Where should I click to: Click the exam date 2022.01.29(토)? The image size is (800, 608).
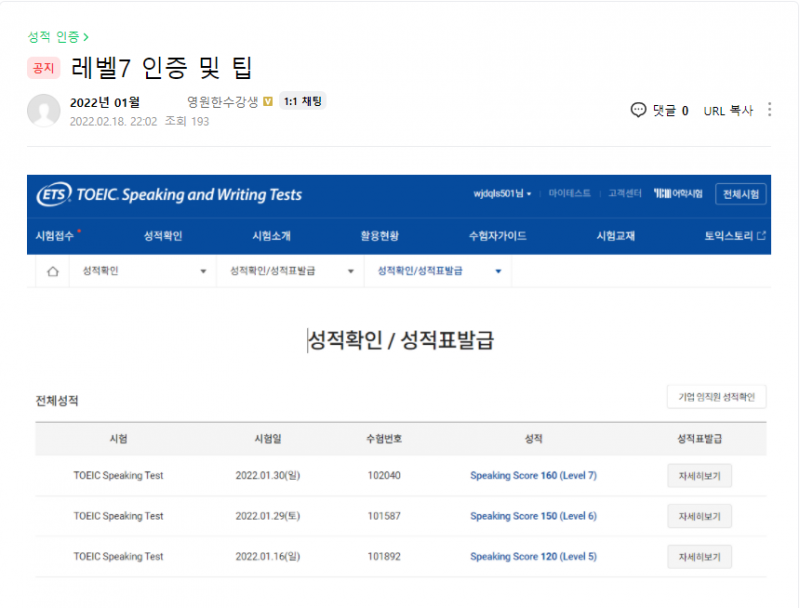pyautogui.click(x=268, y=516)
